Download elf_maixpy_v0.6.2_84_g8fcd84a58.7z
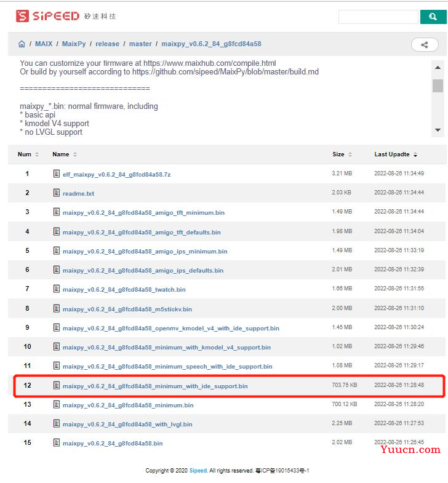448x483 pixels. tap(116, 174)
